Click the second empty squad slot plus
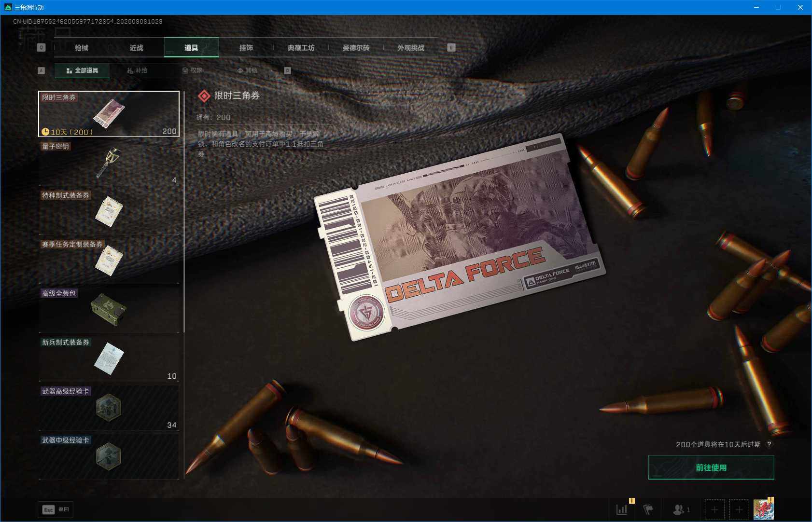Image resolution: width=812 pixels, height=522 pixels. tap(739, 509)
